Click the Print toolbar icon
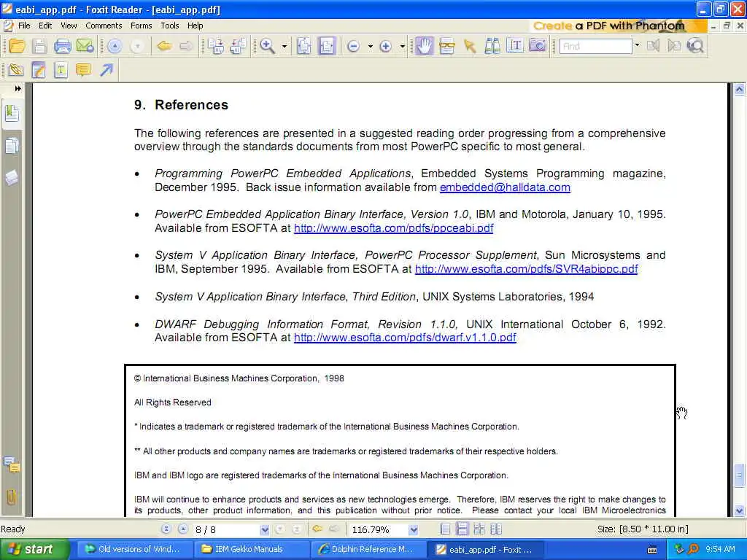747x560 pixels. pos(63,46)
